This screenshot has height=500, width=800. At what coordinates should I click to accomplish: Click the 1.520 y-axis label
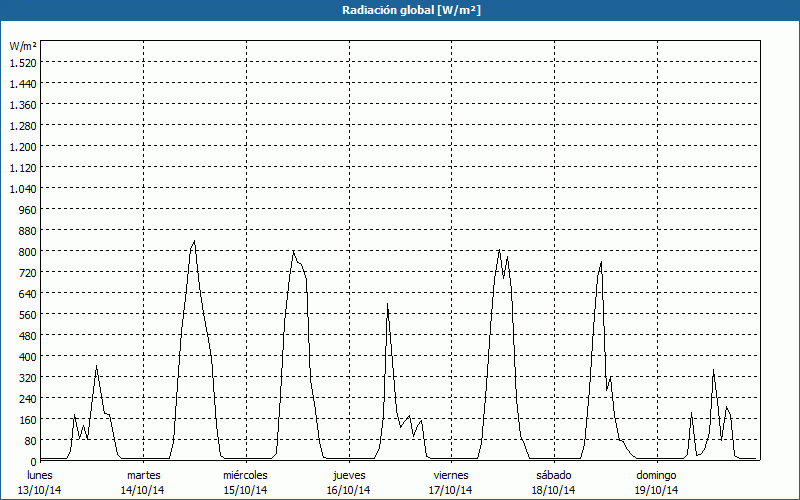pos(22,62)
